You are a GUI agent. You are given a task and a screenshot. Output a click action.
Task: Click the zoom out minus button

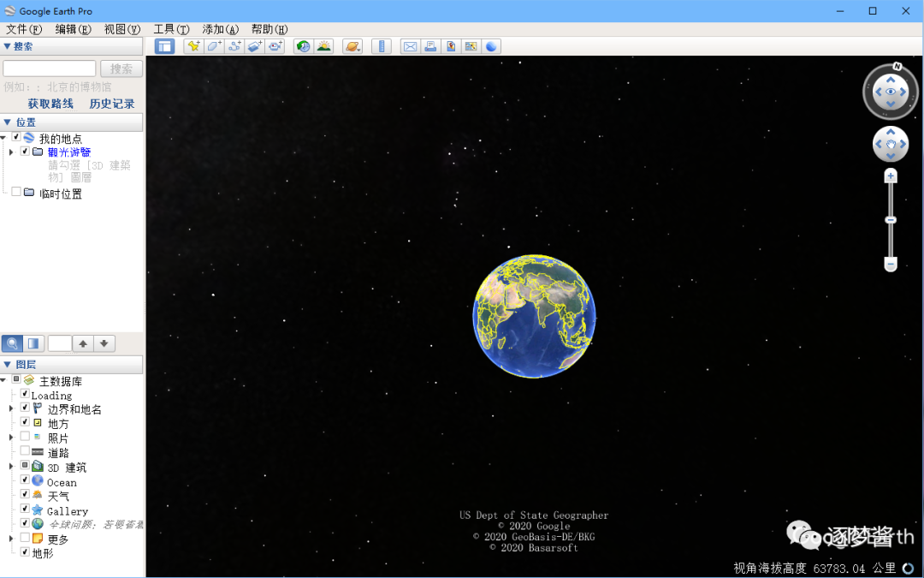click(x=891, y=264)
